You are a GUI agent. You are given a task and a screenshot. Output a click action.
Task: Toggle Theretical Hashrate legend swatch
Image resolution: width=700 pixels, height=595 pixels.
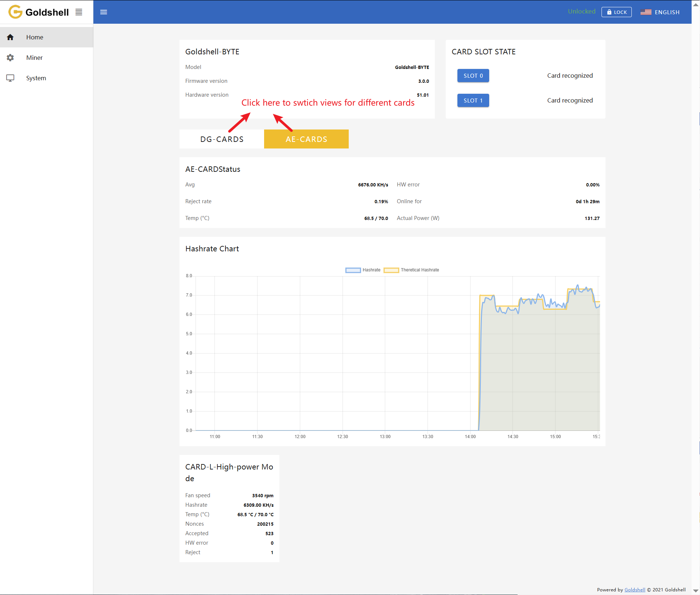point(391,270)
